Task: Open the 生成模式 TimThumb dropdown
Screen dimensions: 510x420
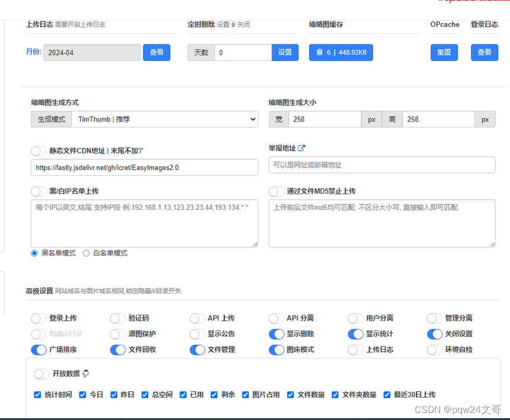Action: (x=165, y=120)
